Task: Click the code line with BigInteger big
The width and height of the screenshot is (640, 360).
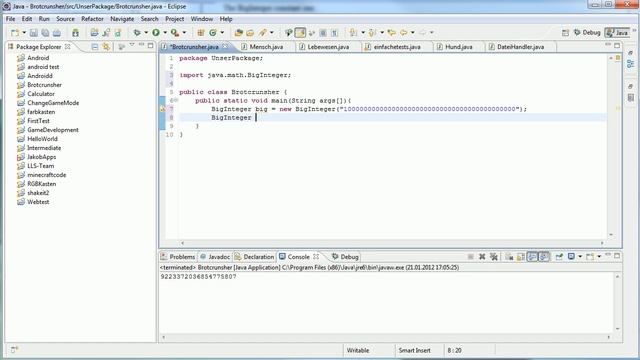Action: pyautogui.click(x=369, y=109)
